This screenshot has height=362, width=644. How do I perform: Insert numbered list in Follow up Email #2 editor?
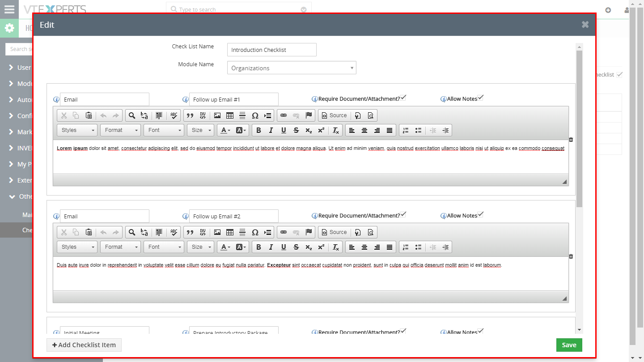click(x=406, y=247)
